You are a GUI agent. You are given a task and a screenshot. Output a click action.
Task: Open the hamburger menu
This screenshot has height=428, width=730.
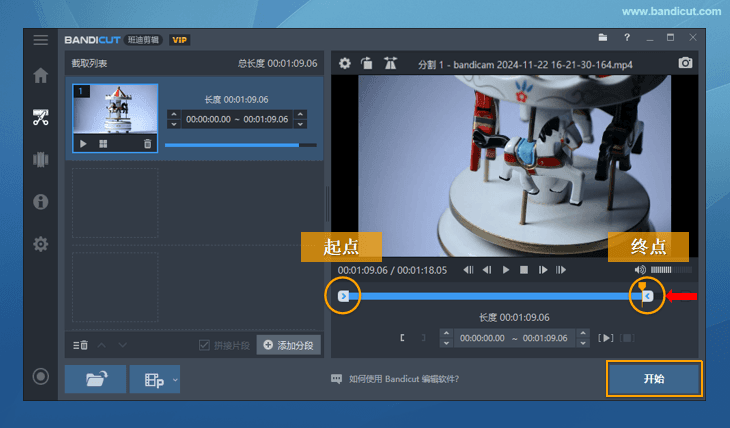41,40
